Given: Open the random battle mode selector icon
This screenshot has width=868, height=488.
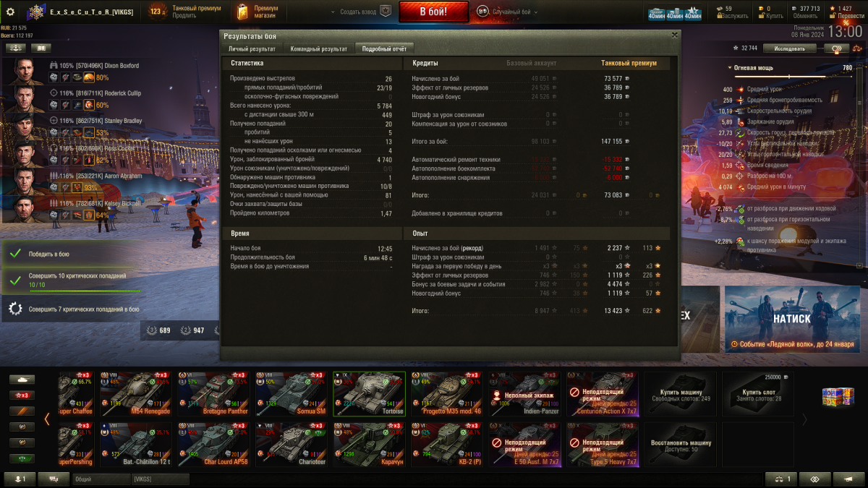Looking at the screenshot, I should click(x=483, y=12).
